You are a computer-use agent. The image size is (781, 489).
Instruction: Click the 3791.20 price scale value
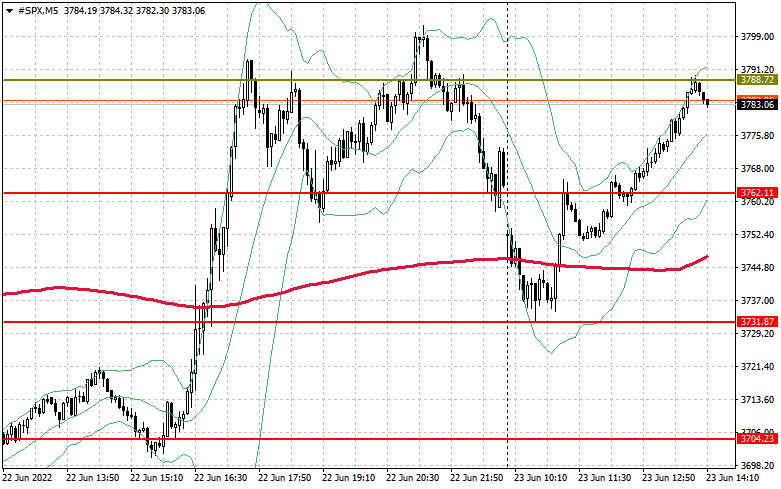tap(758, 70)
